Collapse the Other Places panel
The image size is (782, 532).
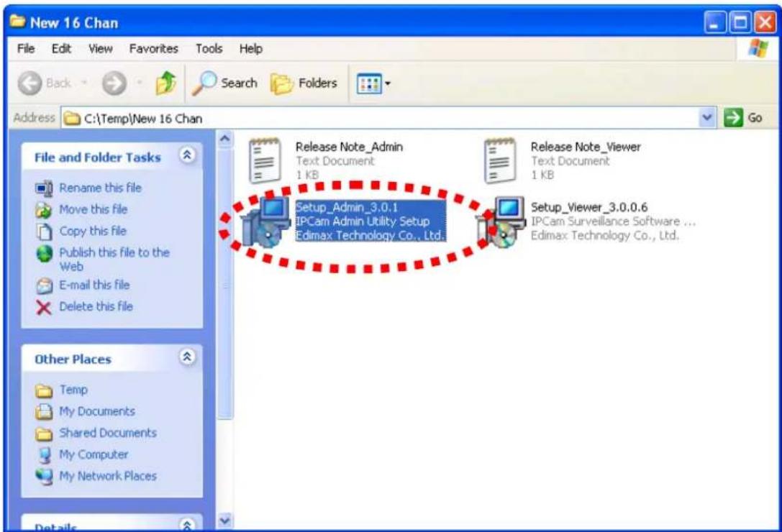pos(187,357)
